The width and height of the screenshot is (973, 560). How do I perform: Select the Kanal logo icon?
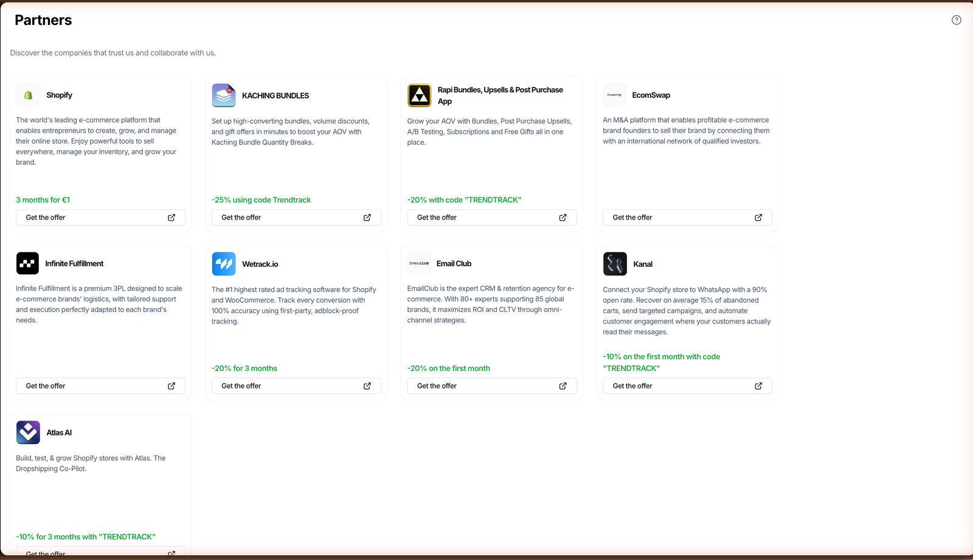pos(615,264)
